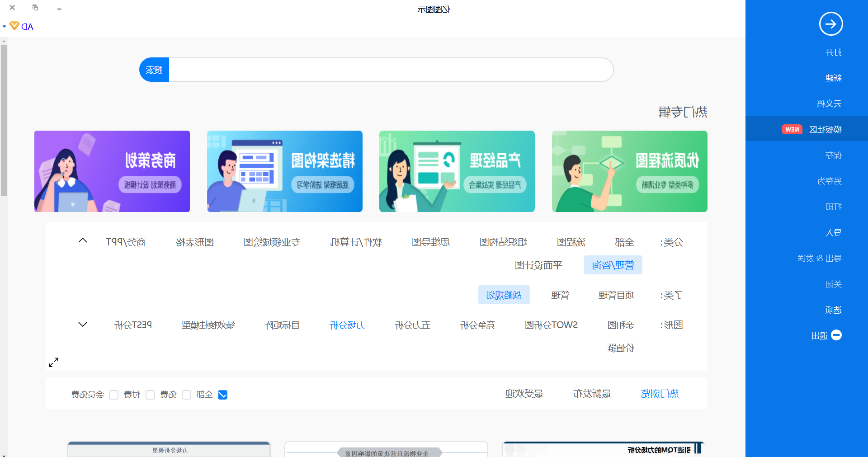868x457 pixels.
Task: Select the 思维导图 category
Action: [x=430, y=242]
